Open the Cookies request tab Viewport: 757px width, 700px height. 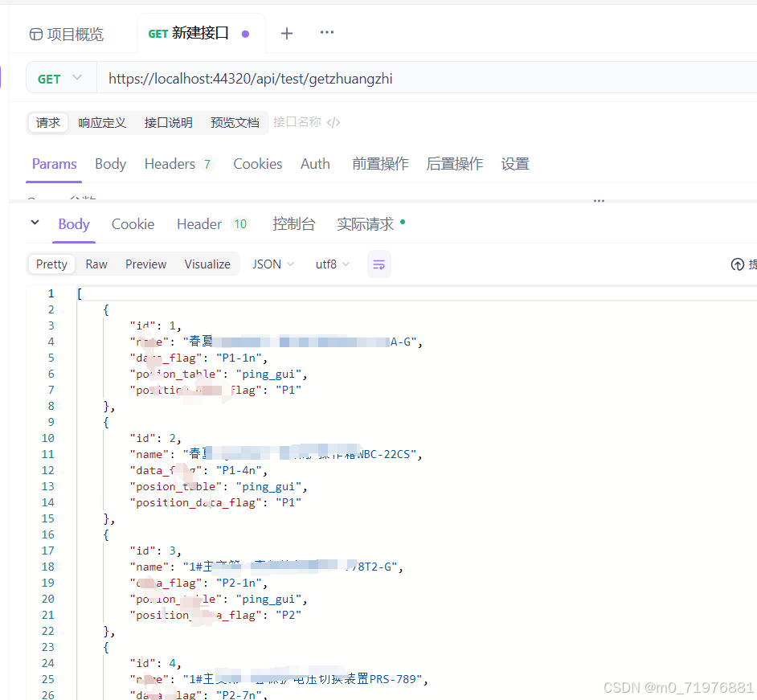[257, 163]
